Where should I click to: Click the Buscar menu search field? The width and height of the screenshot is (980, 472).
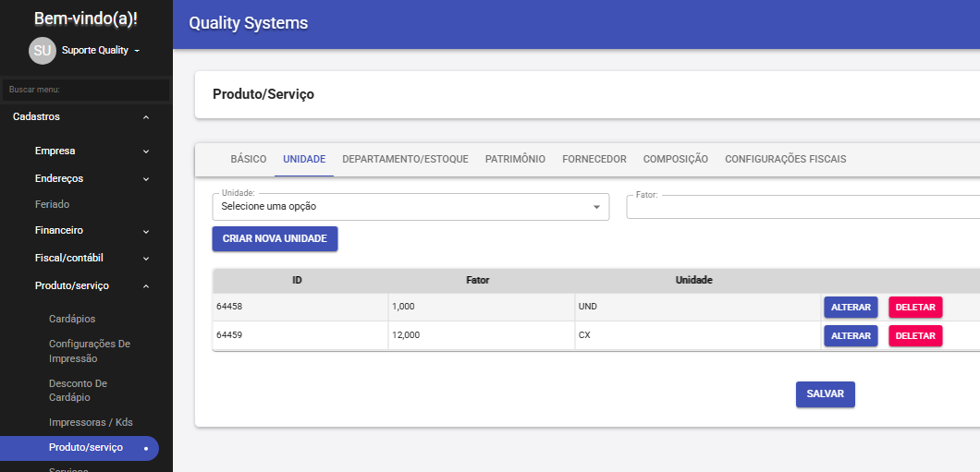click(x=85, y=90)
